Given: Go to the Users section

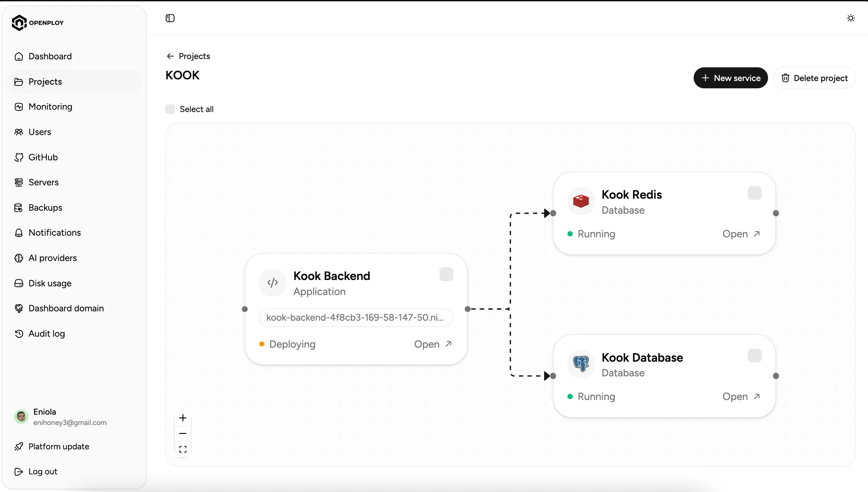Looking at the screenshot, I should point(74,132).
